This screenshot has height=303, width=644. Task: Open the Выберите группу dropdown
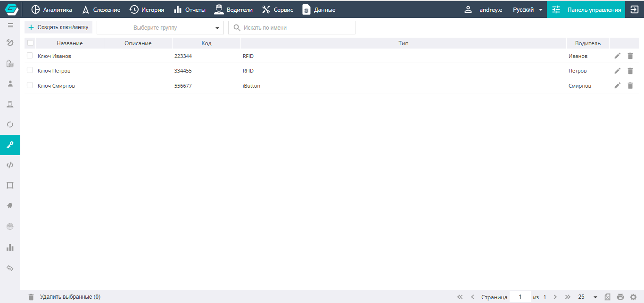pyautogui.click(x=160, y=28)
